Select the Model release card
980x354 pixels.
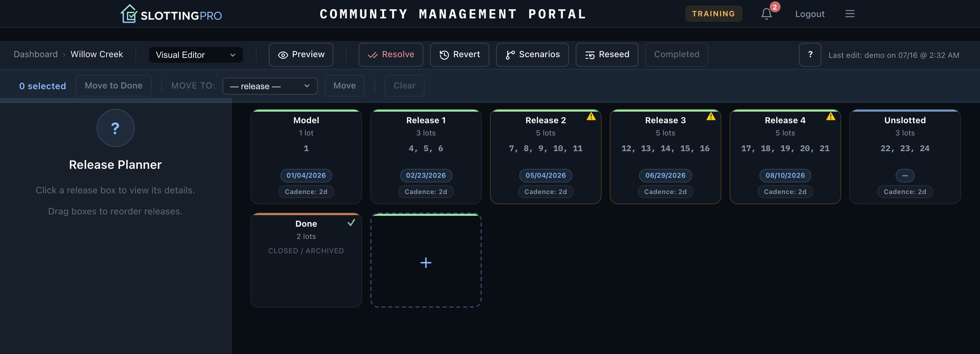tap(306, 157)
